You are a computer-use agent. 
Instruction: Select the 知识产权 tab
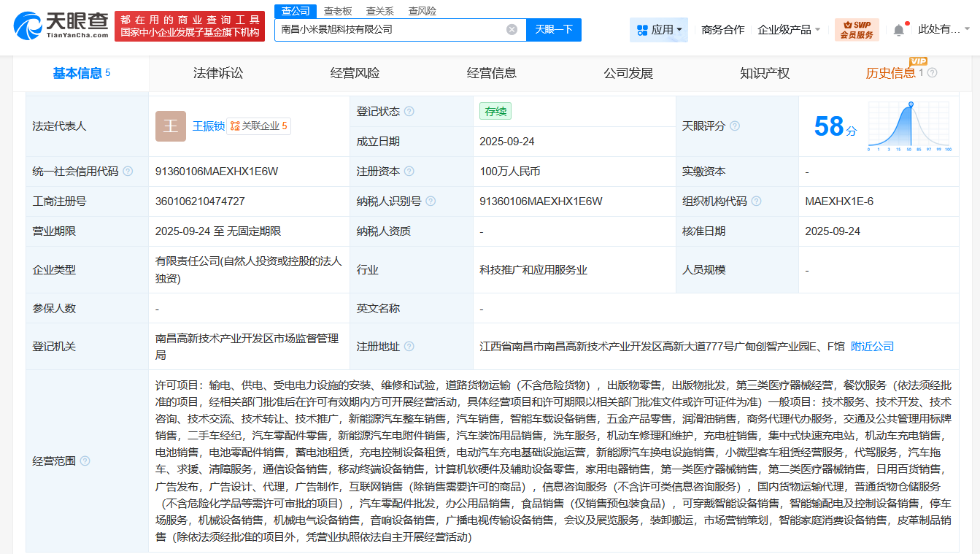[x=763, y=72]
